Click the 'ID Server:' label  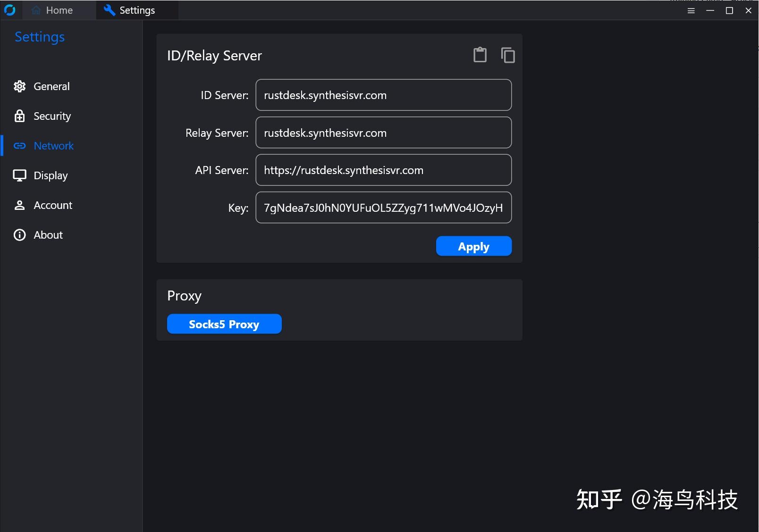(x=224, y=95)
